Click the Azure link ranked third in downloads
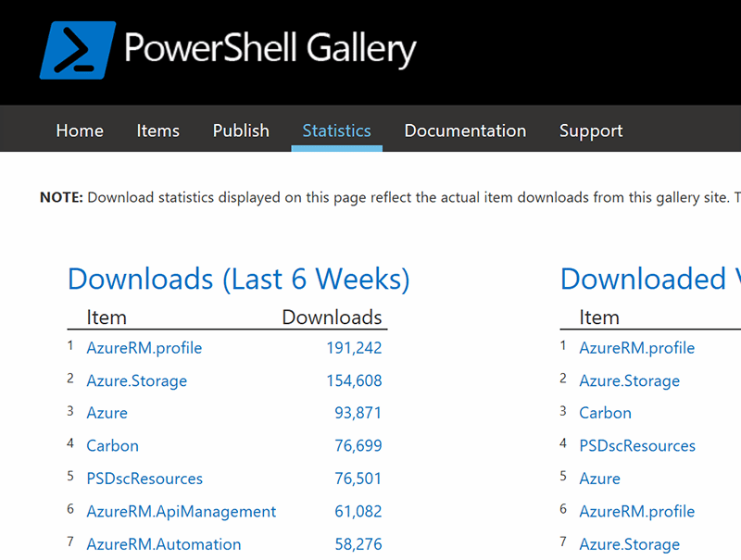 tap(107, 413)
